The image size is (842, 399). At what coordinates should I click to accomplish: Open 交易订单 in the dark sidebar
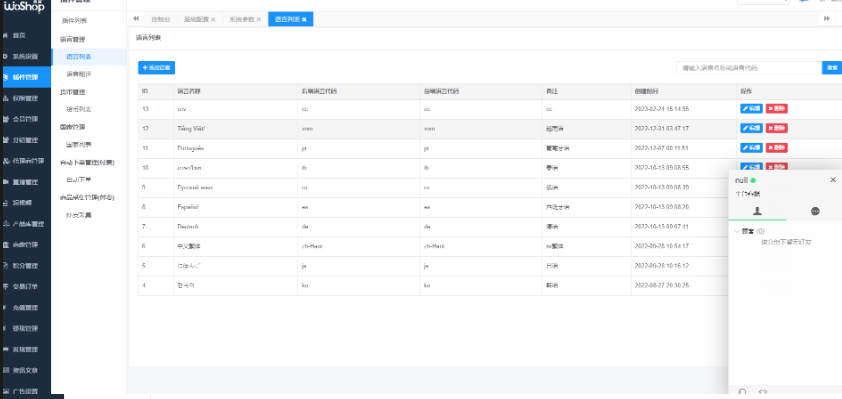point(25,286)
